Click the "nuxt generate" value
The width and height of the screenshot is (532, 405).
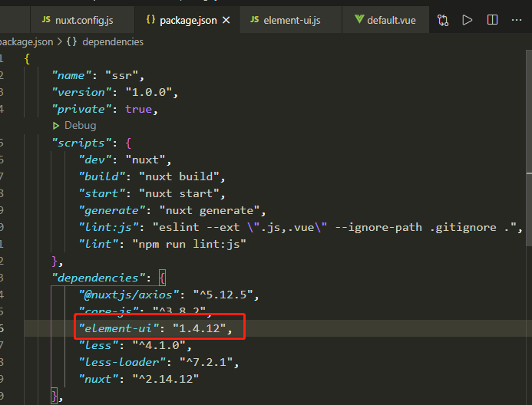(x=210, y=210)
